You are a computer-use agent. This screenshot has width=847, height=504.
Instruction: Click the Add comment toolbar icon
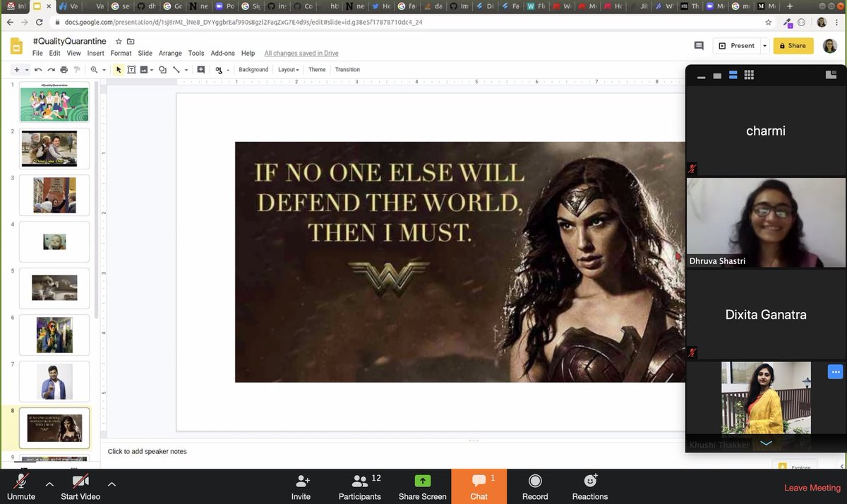point(201,70)
